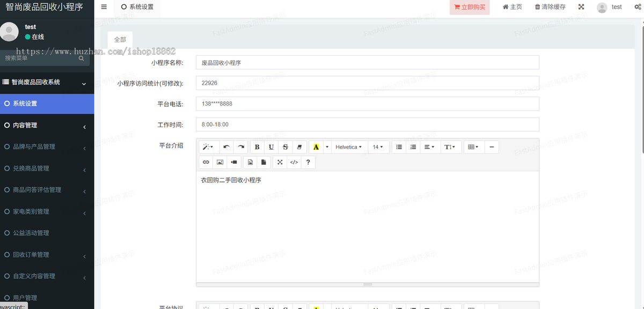Select the 全部 tab
Screen dimensions: 644x309
(x=120, y=40)
